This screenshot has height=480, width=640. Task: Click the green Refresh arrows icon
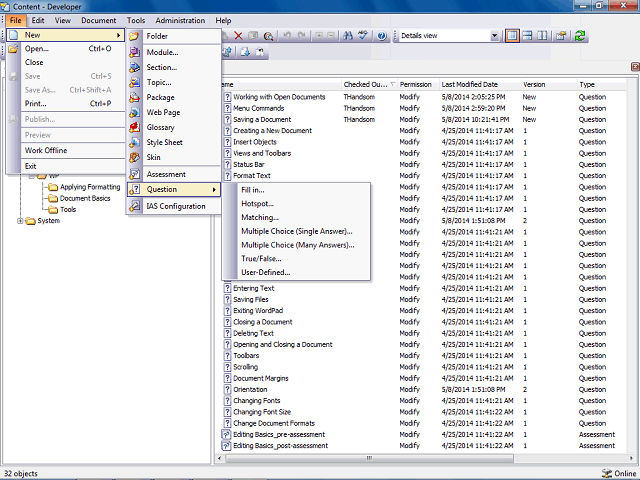point(580,36)
